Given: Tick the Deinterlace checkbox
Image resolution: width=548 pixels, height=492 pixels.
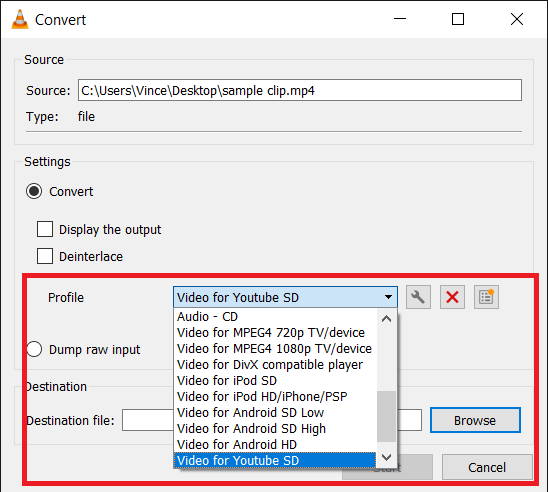Looking at the screenshot, I should (45, 256).
